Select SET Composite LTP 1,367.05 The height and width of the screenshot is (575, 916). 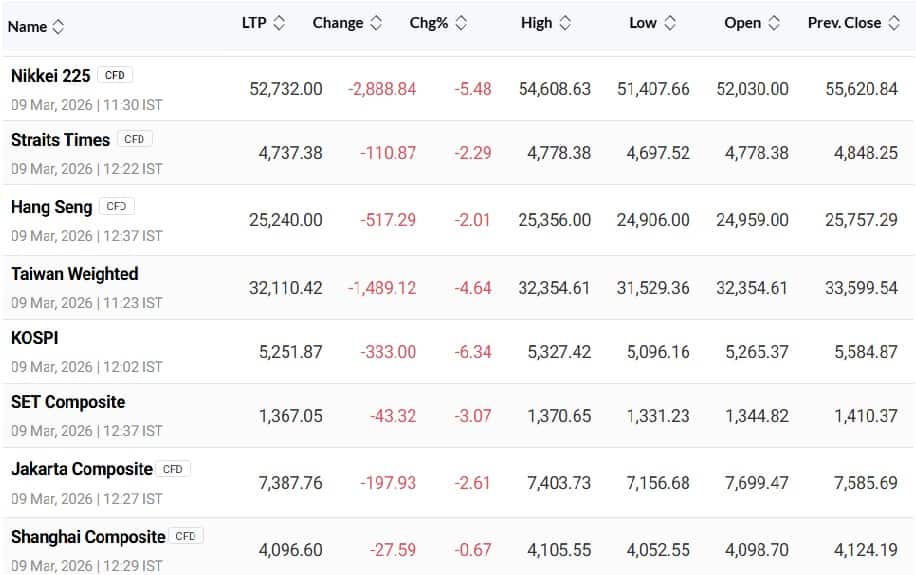[290, 416]
